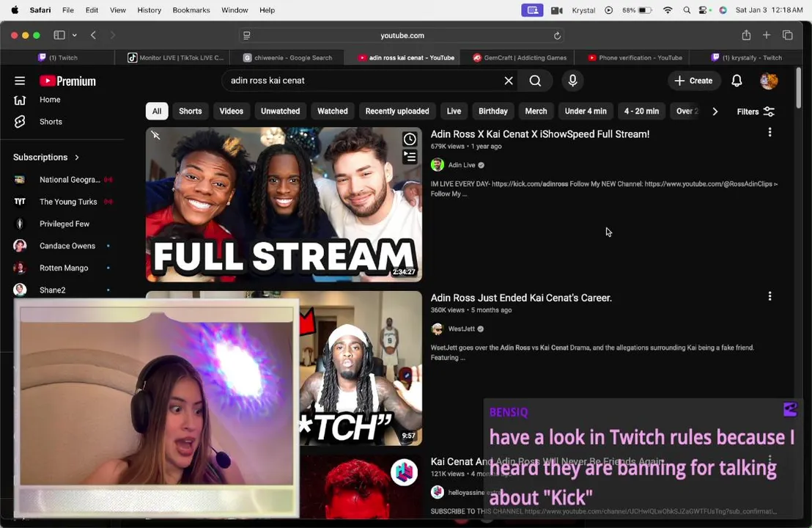Run search with the magnifying glass button
Screen dimensions: 812x528
pyautogui.click(x=535, y=81)
